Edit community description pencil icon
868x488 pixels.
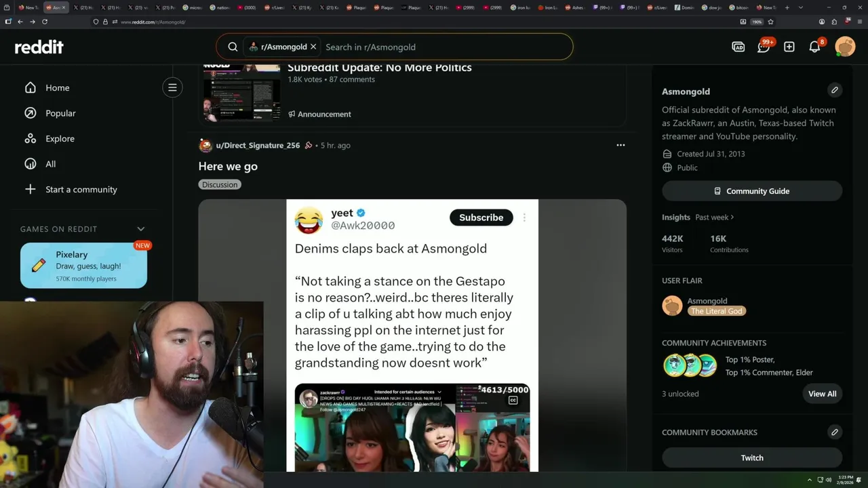pos(835,90)
